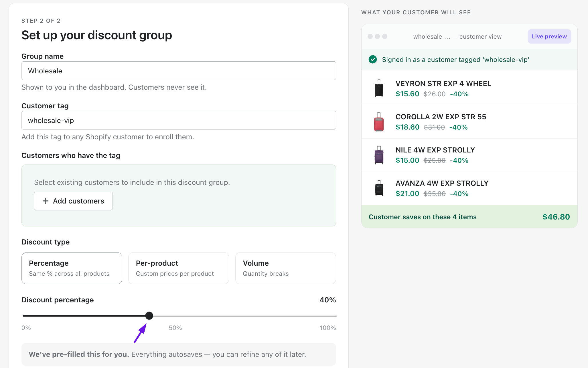Click the VEYRON STR EXP black suitcase thumbnail
588x368 pixels.
pyautogui.click(x=379, y=88)
